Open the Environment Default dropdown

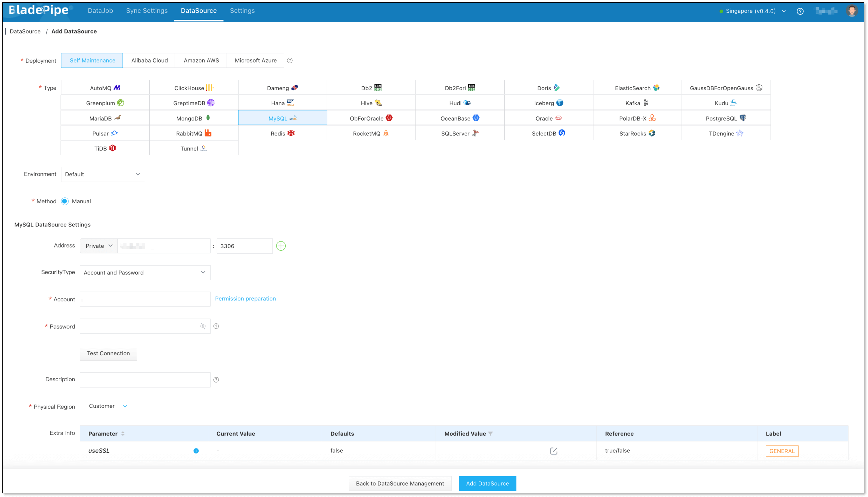(103, 174)
